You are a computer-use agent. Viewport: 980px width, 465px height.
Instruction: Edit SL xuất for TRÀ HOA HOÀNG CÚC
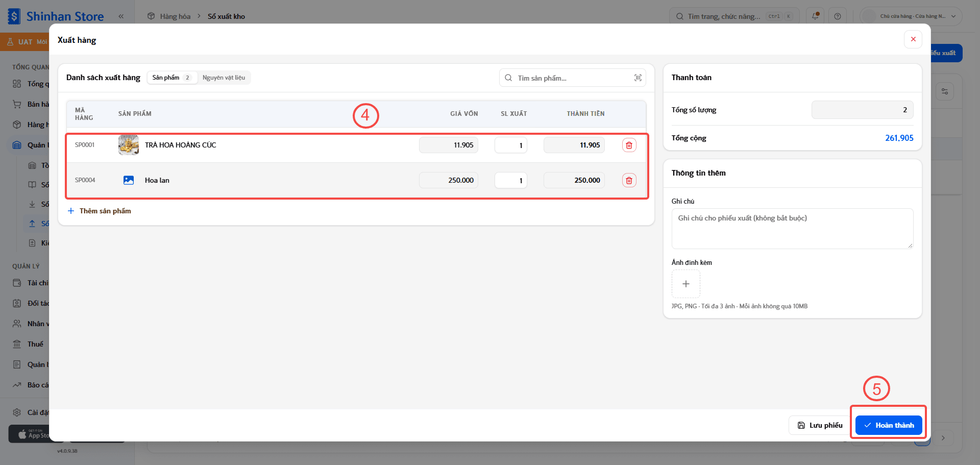[510, 145]
